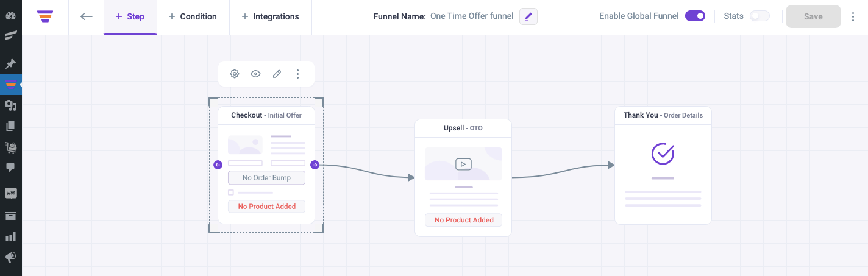This screenshot has width=868, height=276.
Task: Go back with the left arrow
Action: [x=87, y=16]
